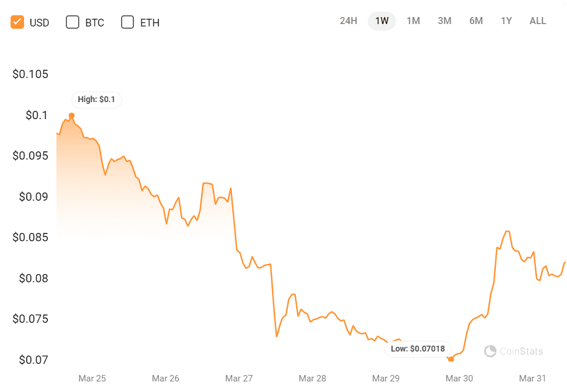The image size is (567, 392).
Task: Select the orange low point marker
Action: 451,359
